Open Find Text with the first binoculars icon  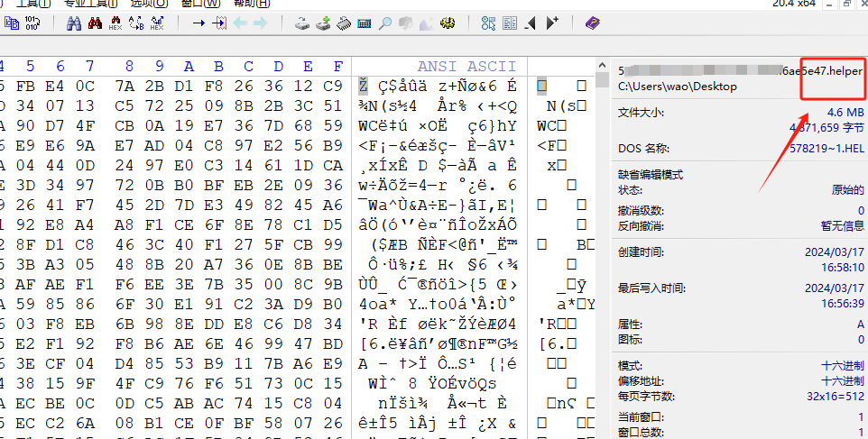[x=73, y=23]
